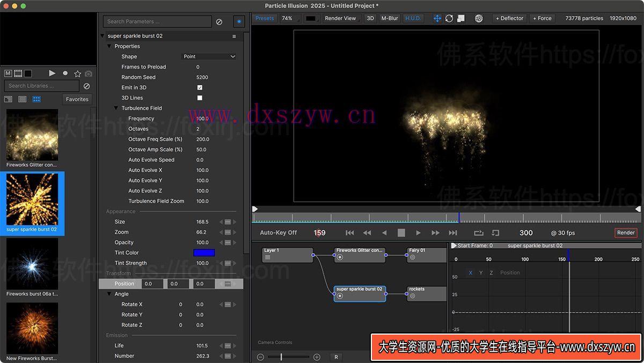Image resolution: width=644 pixels, height=363 pixels.
Task: Clear the Search Parameters filter
Action: click(x=219, y=22)
